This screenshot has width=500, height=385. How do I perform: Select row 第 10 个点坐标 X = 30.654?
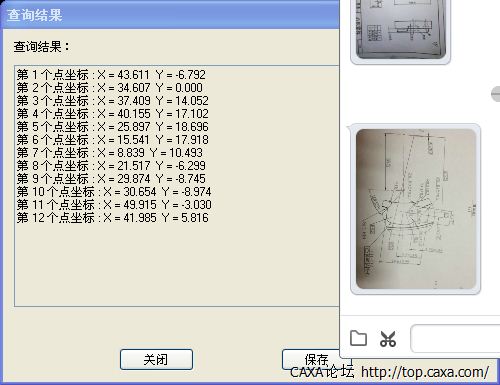tap(114, 191)
